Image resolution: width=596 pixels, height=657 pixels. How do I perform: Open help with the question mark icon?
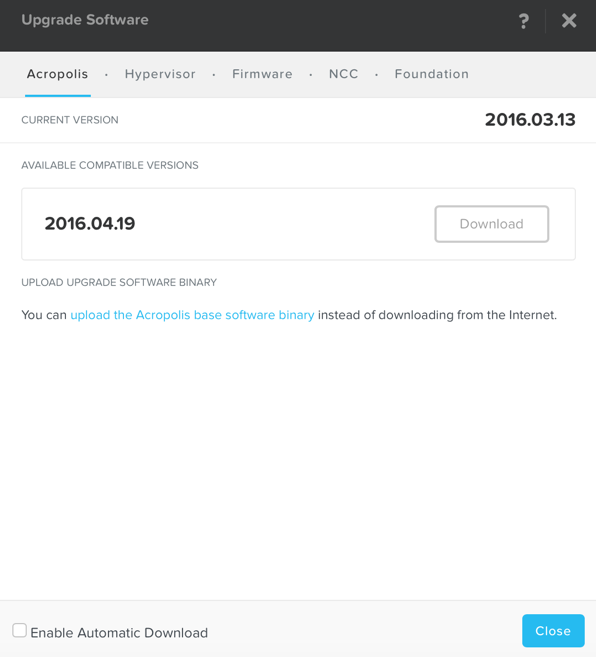pyautogui.click(x=523, y=21)
